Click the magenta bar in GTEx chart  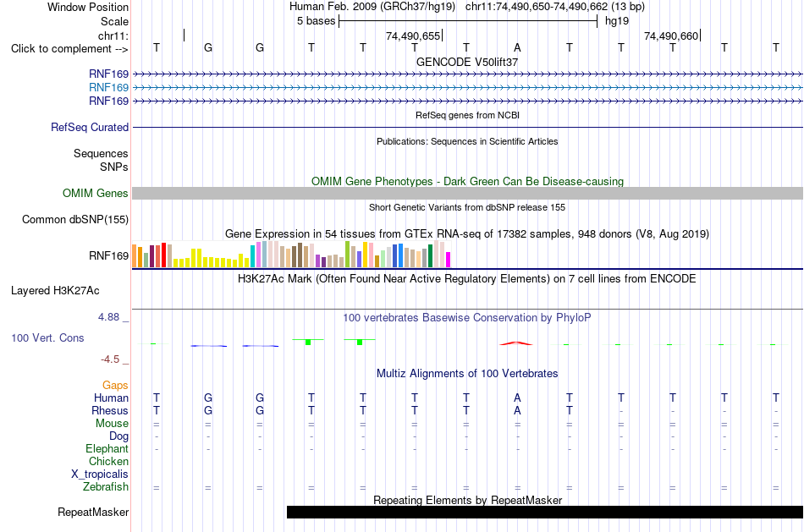(x=449, y=260)
